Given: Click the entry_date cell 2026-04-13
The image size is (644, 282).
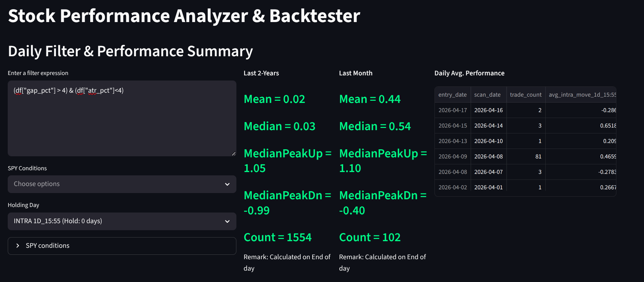Looking at the screenshot, I should click(x=453, y=141).
